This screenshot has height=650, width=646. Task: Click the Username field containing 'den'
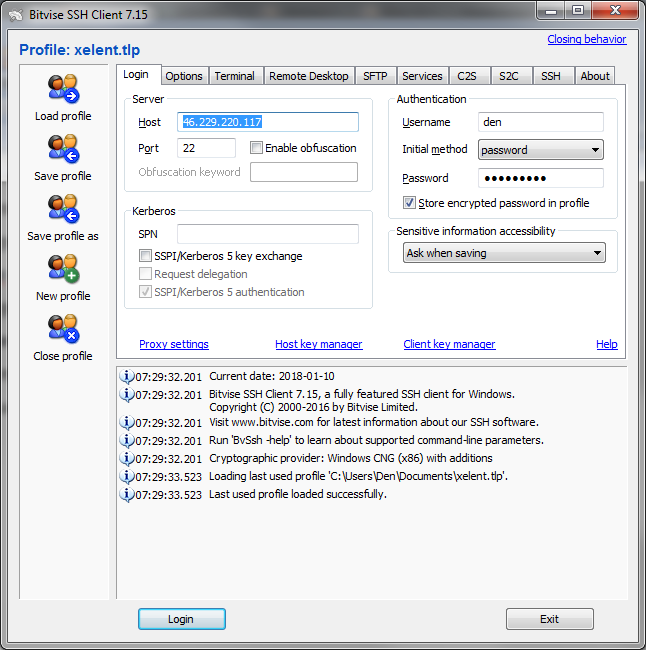point(541,122)
